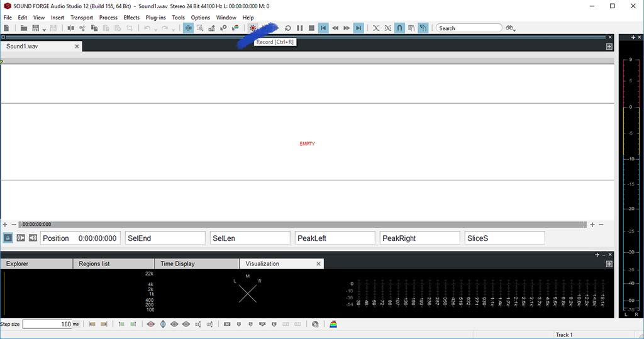Select the Magnify tool icon
The height and width of the screenshot is (339, 644).
[199, 28]
